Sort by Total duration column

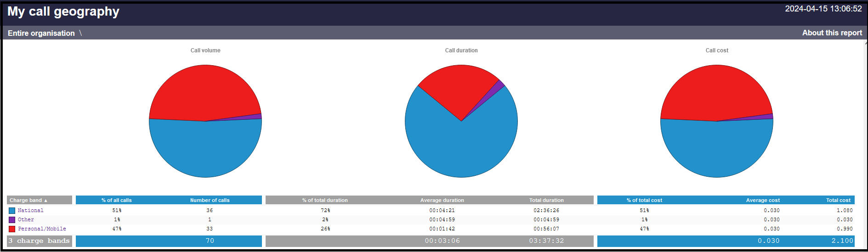546,200
